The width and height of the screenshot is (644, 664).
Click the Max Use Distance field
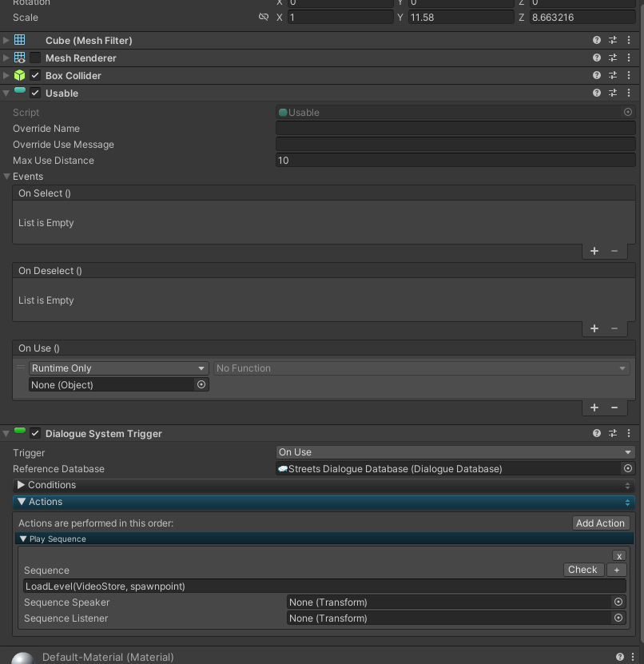[455, 161]
